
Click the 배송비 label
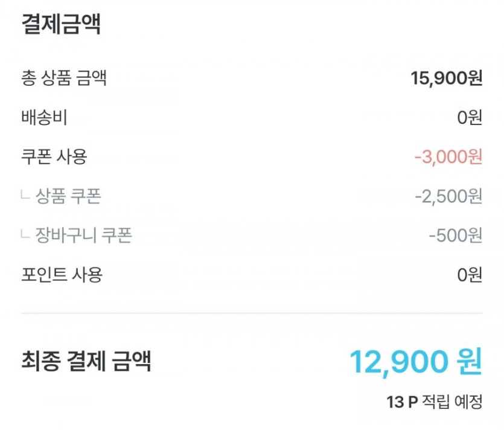pyautogui.click(x=43, y=117)
